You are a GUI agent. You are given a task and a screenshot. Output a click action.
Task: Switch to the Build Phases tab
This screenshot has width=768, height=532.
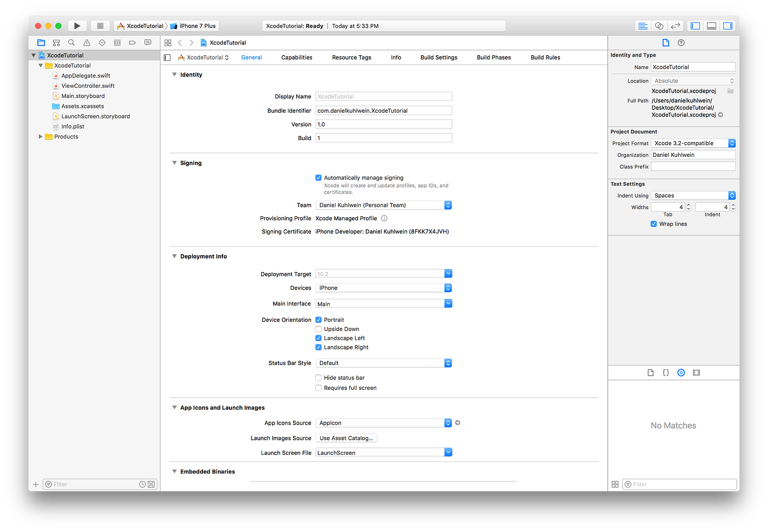pyautogui.click(x=494, y=58)
